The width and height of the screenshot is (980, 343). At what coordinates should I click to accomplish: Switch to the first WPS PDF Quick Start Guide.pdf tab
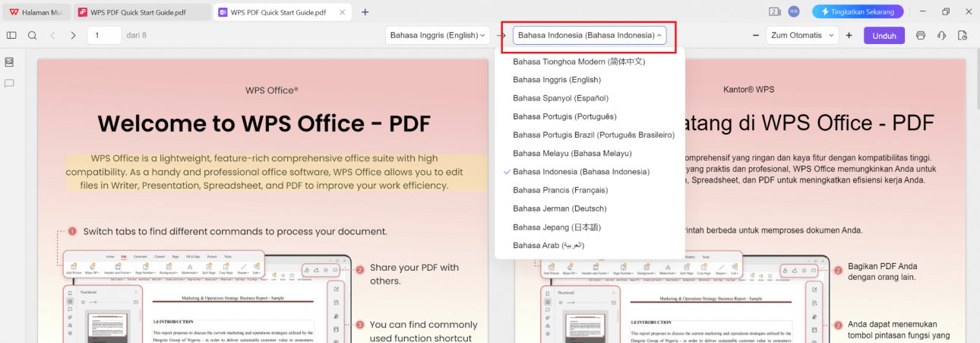[x=141, y=12]
